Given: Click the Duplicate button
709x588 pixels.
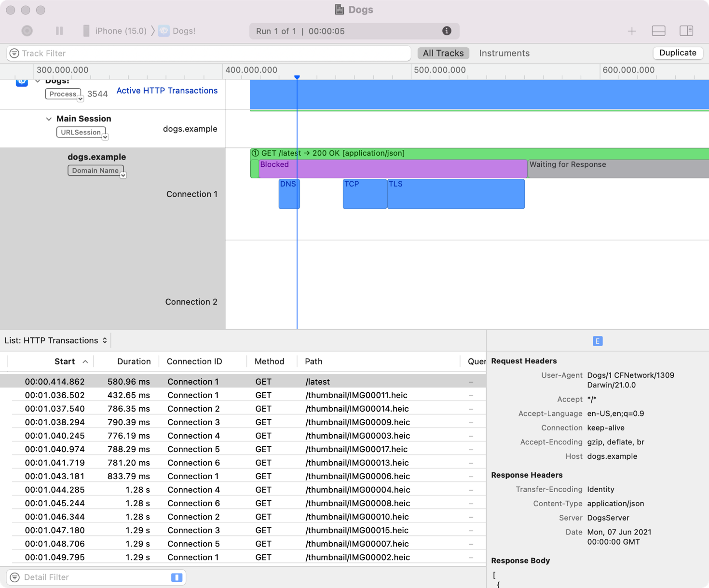Looking at the screenshot, I should [678, 53].
